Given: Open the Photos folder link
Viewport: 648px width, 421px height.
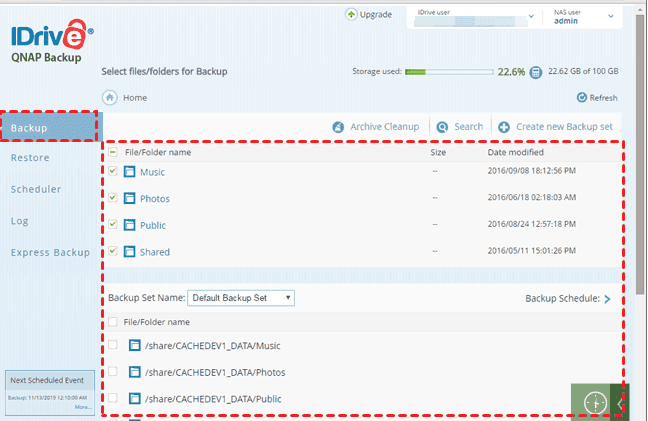Looking at the screenshot, I should (155, 199).
